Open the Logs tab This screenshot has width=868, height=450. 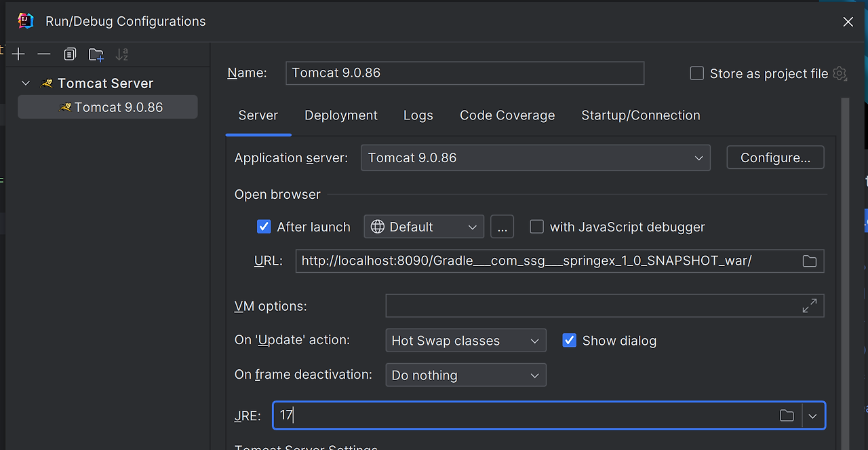pos(418,115)
